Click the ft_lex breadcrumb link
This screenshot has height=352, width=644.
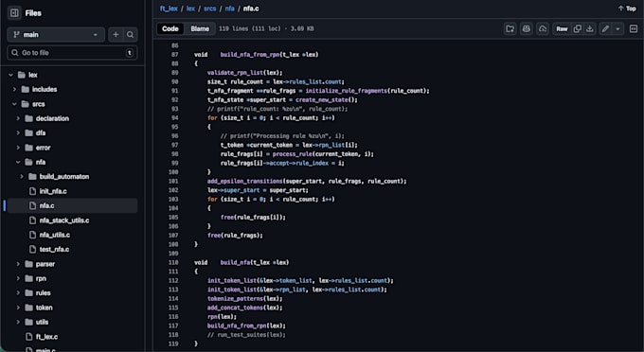click(x=169, y=9)
